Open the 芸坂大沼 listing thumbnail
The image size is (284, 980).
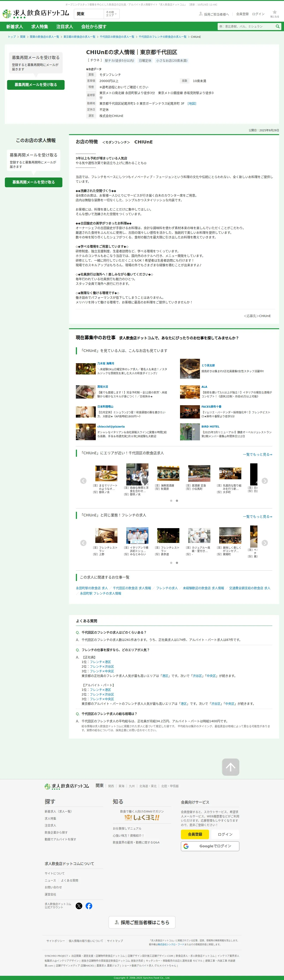tap(86, 392)
